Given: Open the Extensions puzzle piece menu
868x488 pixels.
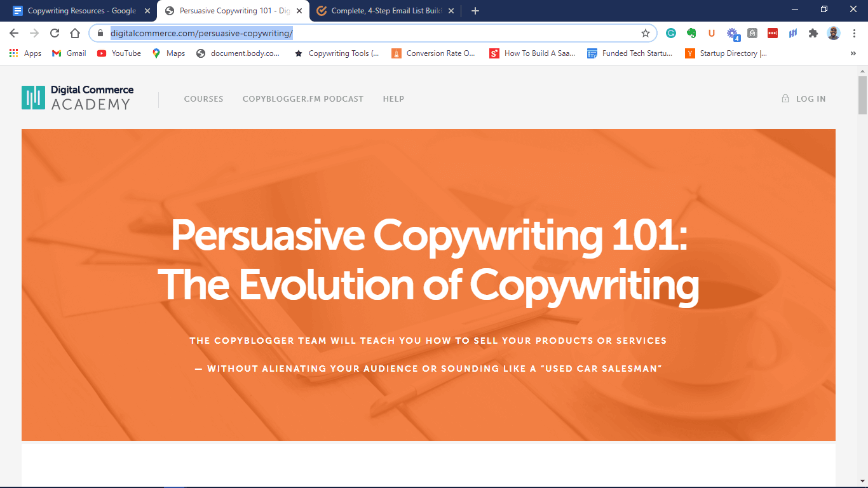Looking at the screenshot, I should (x=813, y=33).
